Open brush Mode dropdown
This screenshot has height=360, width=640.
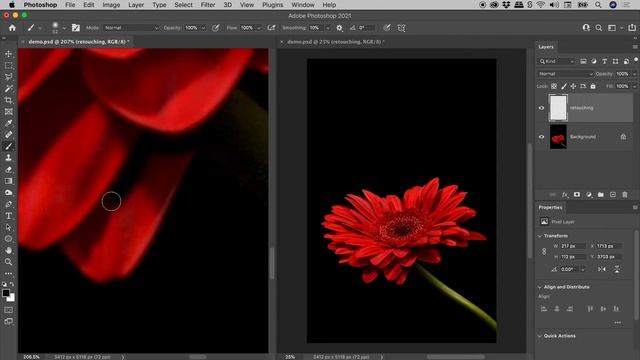click(x=131, y=28)
